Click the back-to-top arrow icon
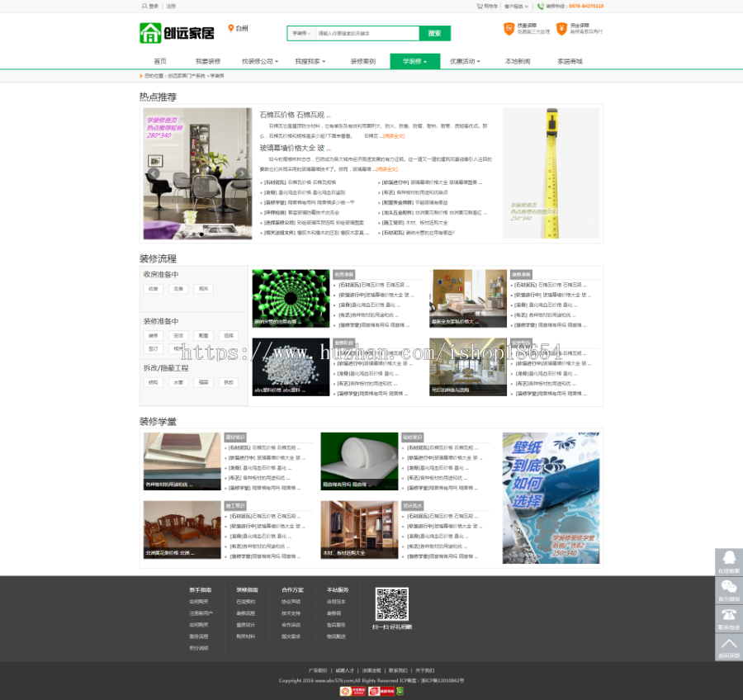Screen dimensions: 743x700 729,646
